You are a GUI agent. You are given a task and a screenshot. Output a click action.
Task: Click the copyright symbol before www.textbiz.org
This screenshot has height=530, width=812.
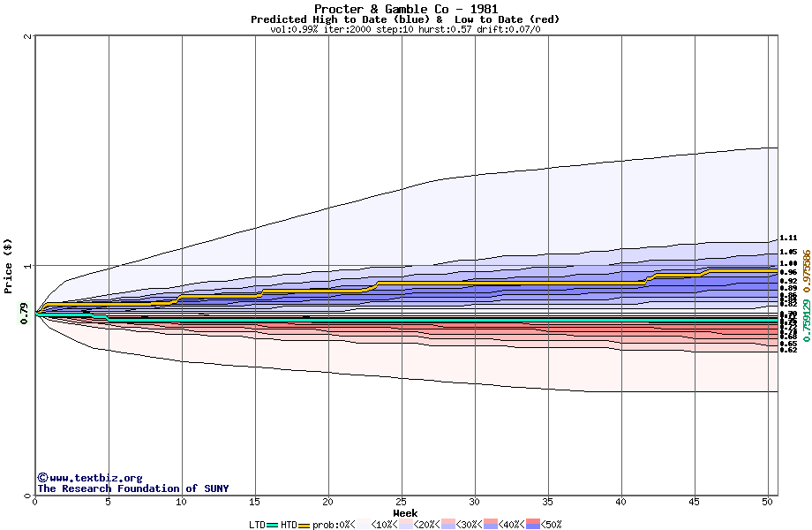coord(42,478)
